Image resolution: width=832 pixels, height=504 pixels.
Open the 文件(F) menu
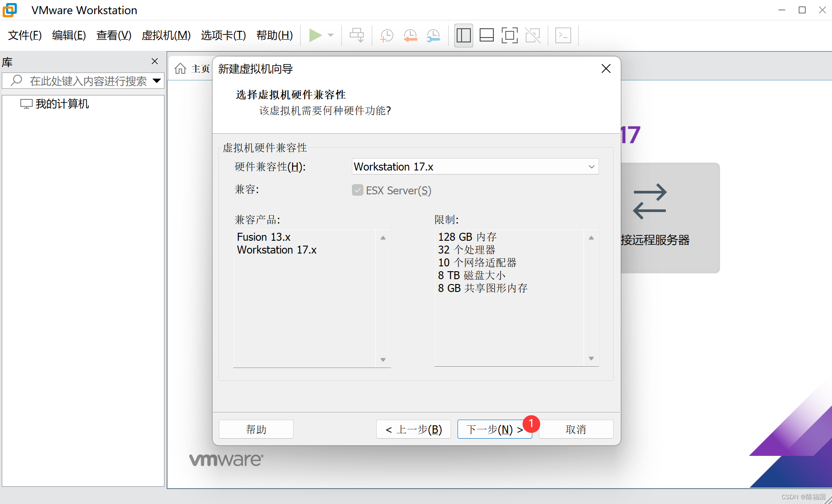(25, 35)
